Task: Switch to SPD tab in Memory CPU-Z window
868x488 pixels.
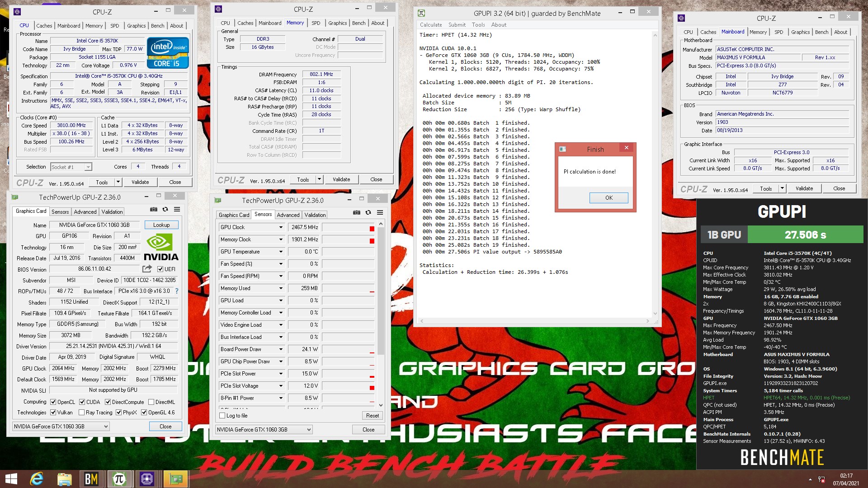Action: point(316,23)
